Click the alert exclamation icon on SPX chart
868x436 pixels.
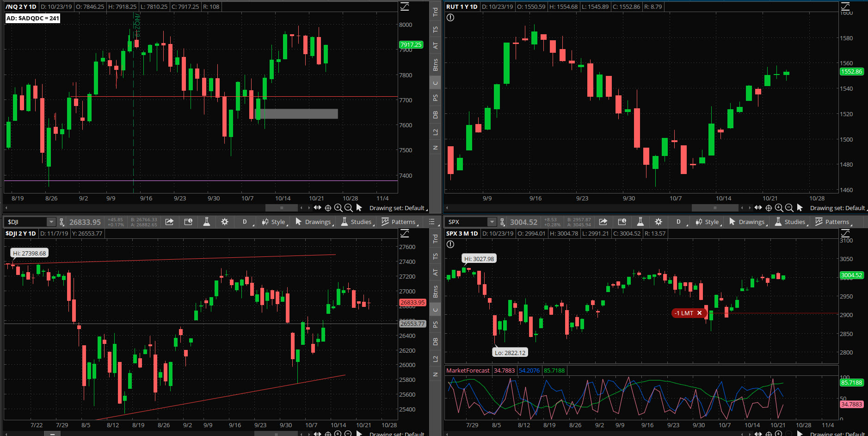(450, 244)
